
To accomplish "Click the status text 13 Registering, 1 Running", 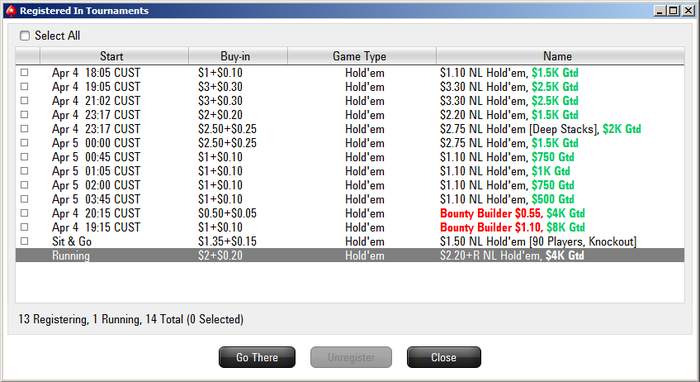I will point(131,319).
